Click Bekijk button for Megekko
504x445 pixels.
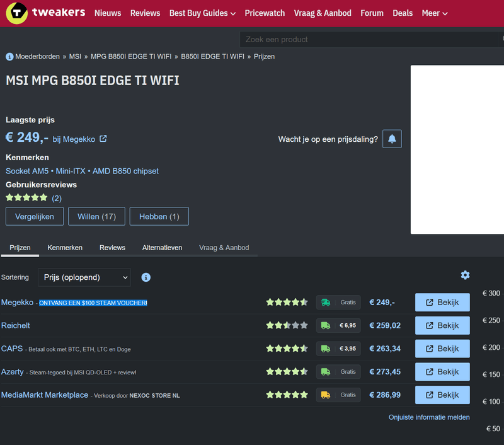click(x=442, y=303)
